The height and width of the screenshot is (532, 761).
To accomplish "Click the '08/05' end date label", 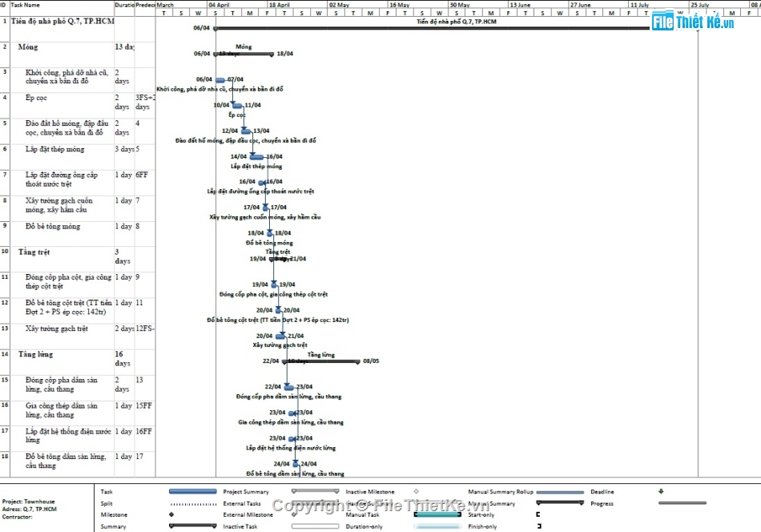I will click(x=371, y=361).
